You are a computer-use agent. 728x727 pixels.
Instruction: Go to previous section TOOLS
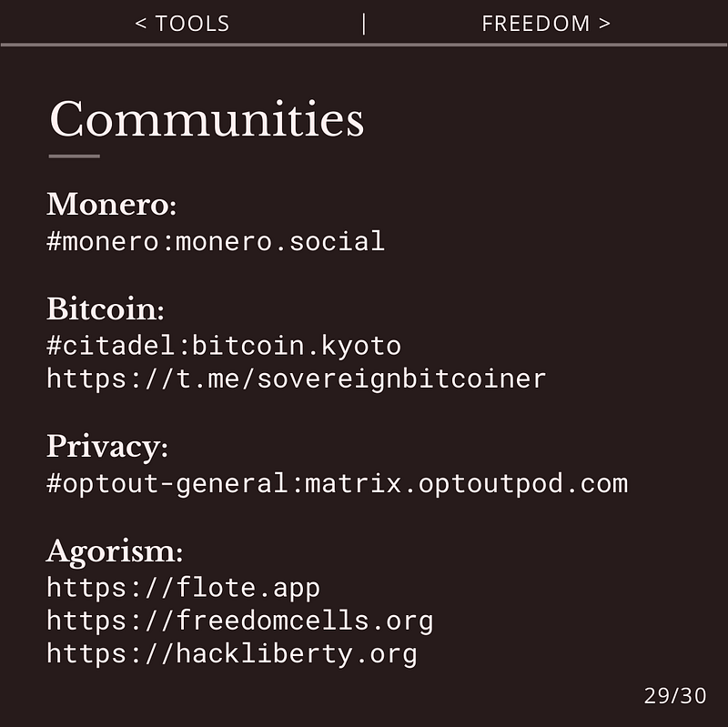point(182,24)
